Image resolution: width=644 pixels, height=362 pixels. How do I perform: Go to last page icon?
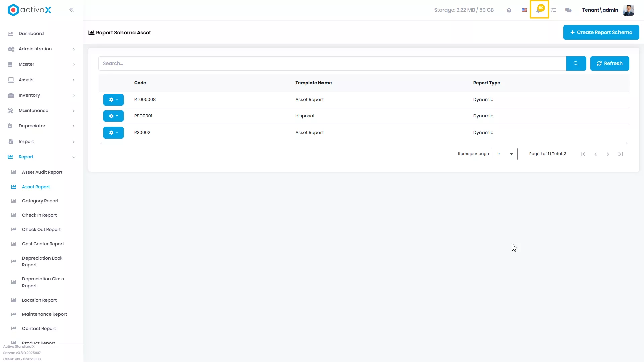pyautogui.click(x=621, y=154)
